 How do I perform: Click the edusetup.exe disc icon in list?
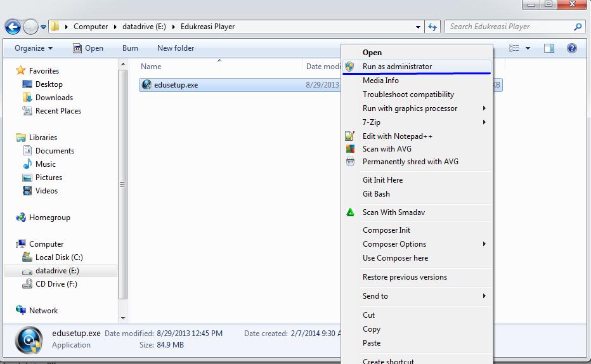coord(146,85)
